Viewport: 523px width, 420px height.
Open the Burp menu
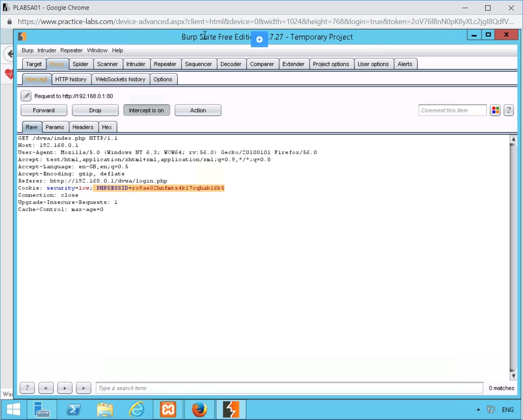click(x=28, y=50)
